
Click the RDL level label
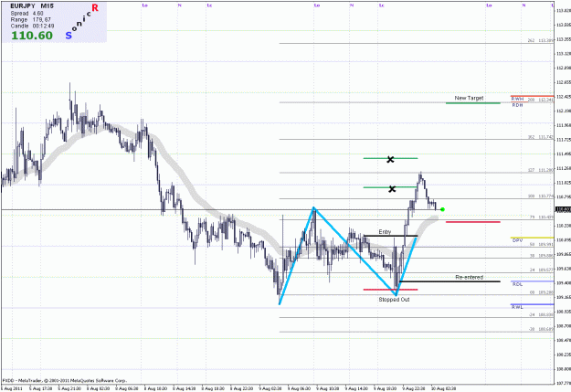pos(517,284)
